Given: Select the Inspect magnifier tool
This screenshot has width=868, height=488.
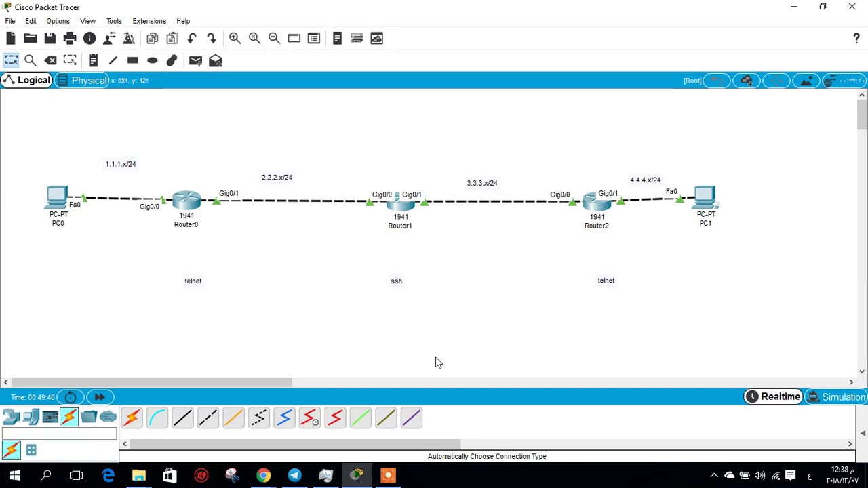Looking at the screenshot, I should pos(31,61).
